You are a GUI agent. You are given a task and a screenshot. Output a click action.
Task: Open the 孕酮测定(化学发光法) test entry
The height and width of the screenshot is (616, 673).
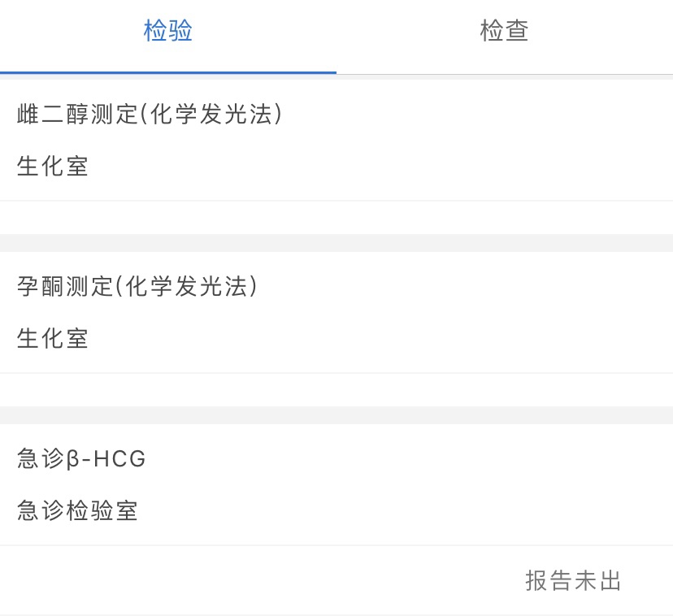click(137, 287)
